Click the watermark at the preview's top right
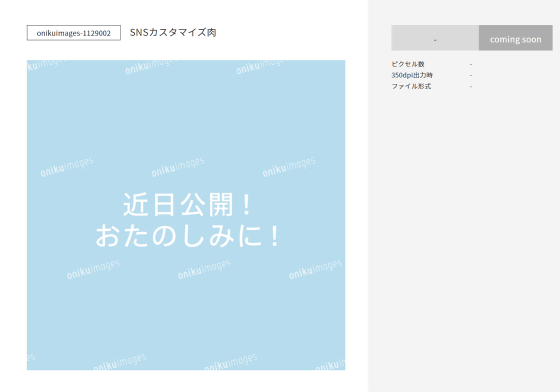Viewport: 560px width, 392px height. tap(262, 67)
